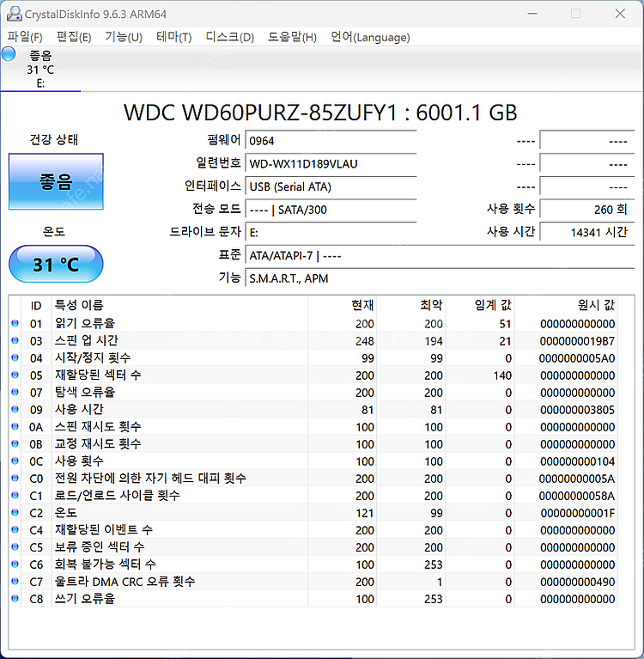Click status dot for row 03 스핀 업 시간

[x=15, y=341]
